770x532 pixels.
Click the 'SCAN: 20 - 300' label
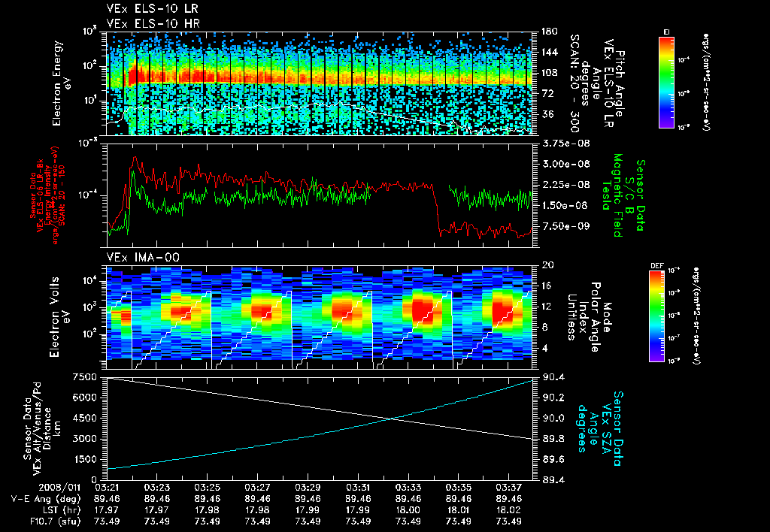[574, 83]
